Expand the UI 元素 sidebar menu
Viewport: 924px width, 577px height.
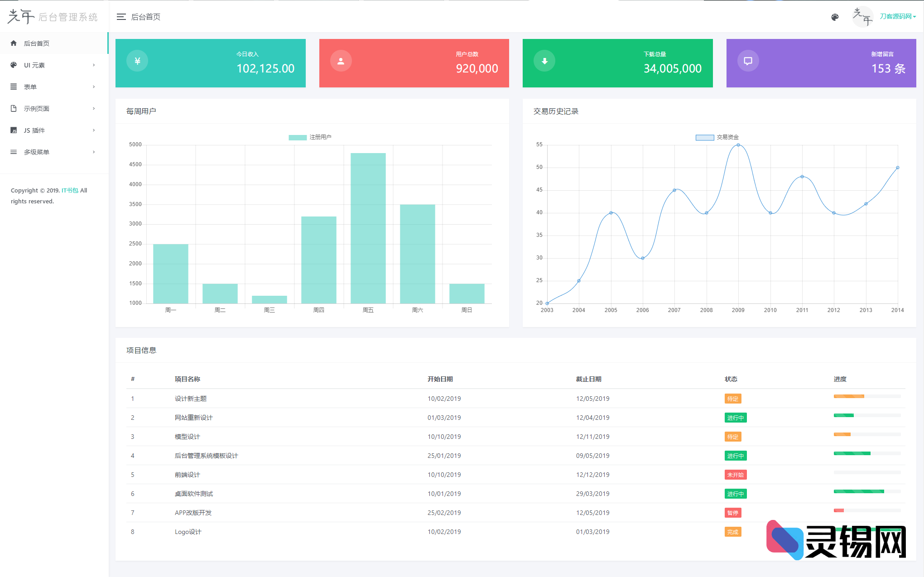pos(34,65)
